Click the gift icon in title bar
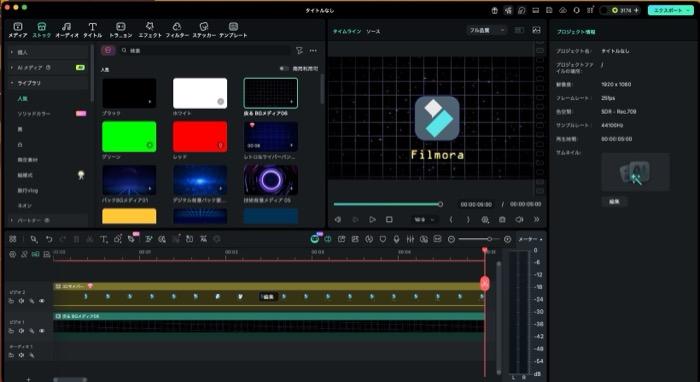 (x=494, y=10)
